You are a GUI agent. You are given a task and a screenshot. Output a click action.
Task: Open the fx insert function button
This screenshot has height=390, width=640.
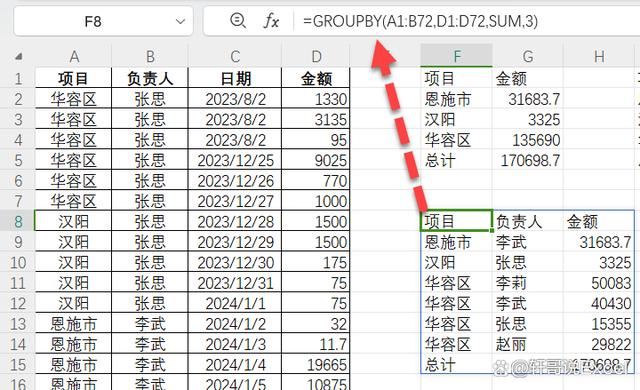coord(271,20)
